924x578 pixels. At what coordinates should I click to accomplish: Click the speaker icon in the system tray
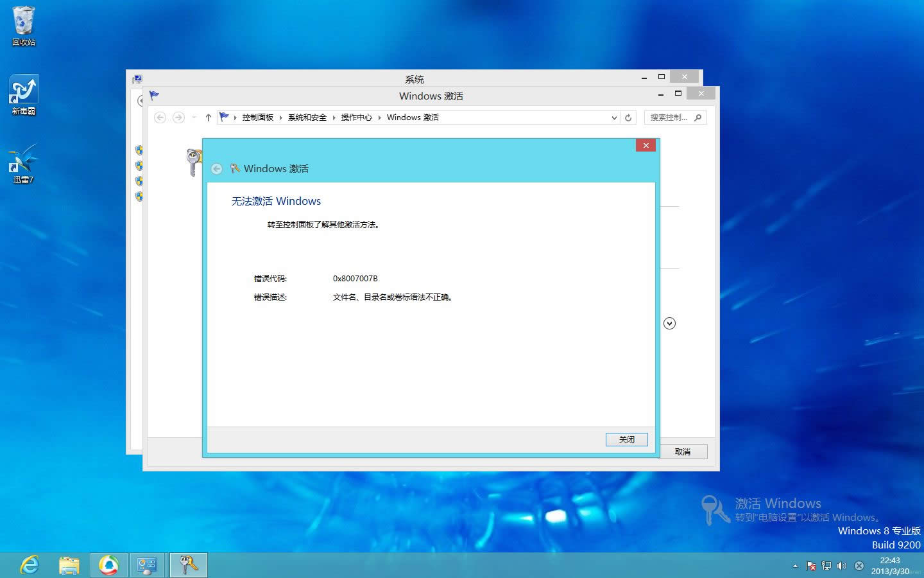(842, 566)
